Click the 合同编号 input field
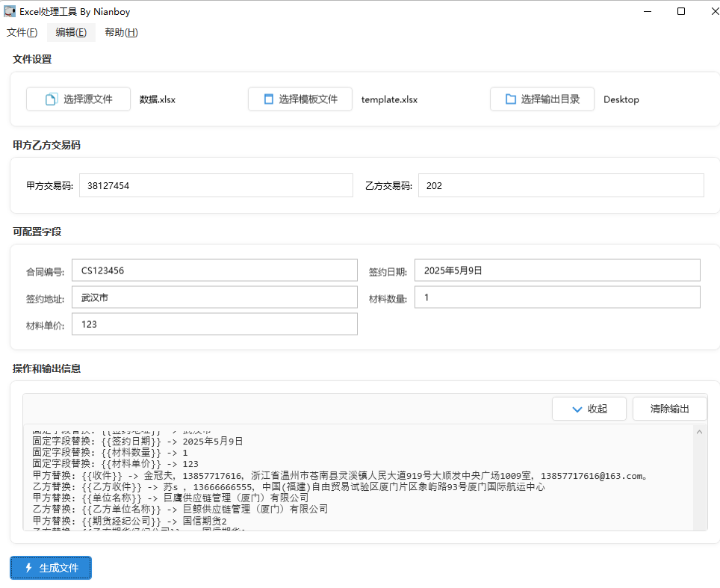 point(214,270)
